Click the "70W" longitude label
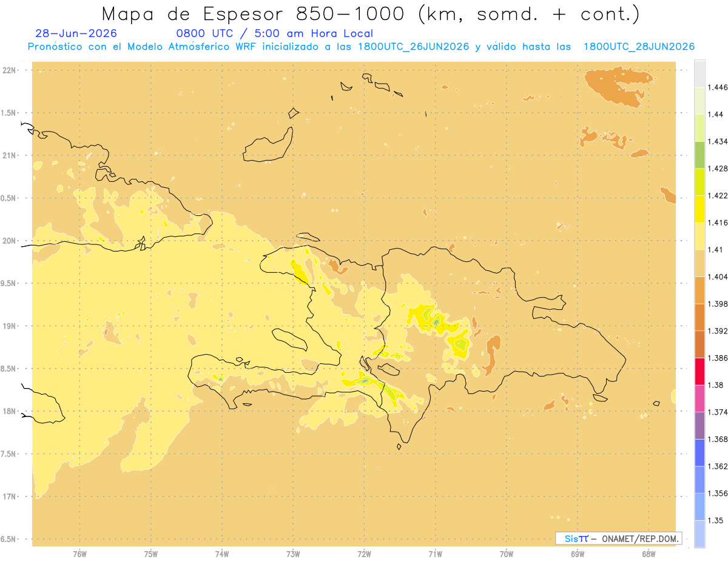This screenshot has width=728, height=562. [507, 554]
